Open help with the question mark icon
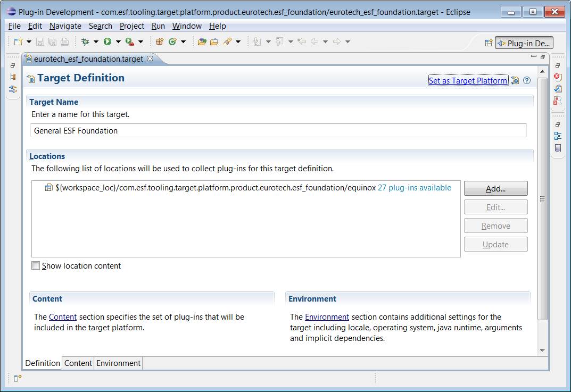This screenshot has width=571, height=392. 527,80
